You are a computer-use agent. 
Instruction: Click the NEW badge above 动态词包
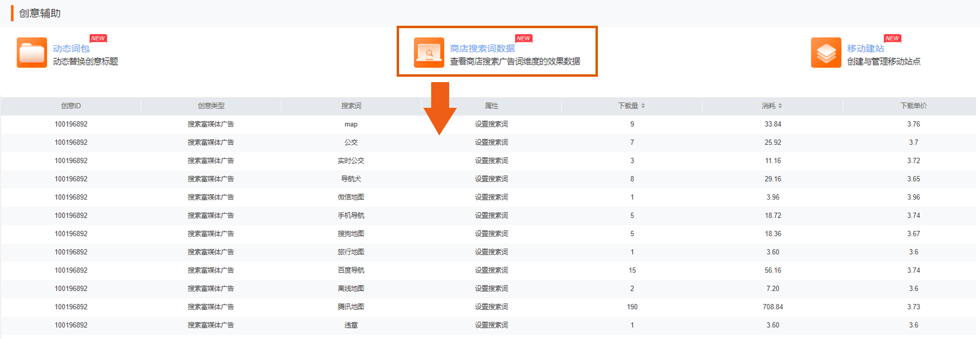click(98, 38)
